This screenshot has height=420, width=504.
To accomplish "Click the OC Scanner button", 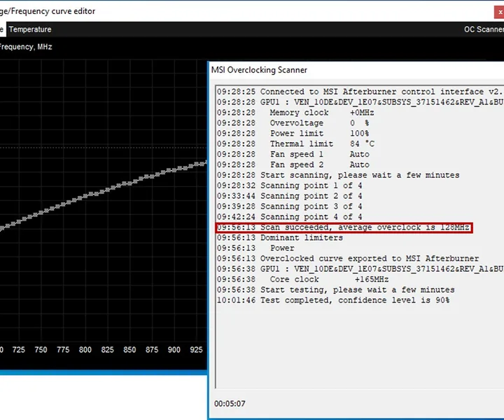I will [x=484, y=29].
